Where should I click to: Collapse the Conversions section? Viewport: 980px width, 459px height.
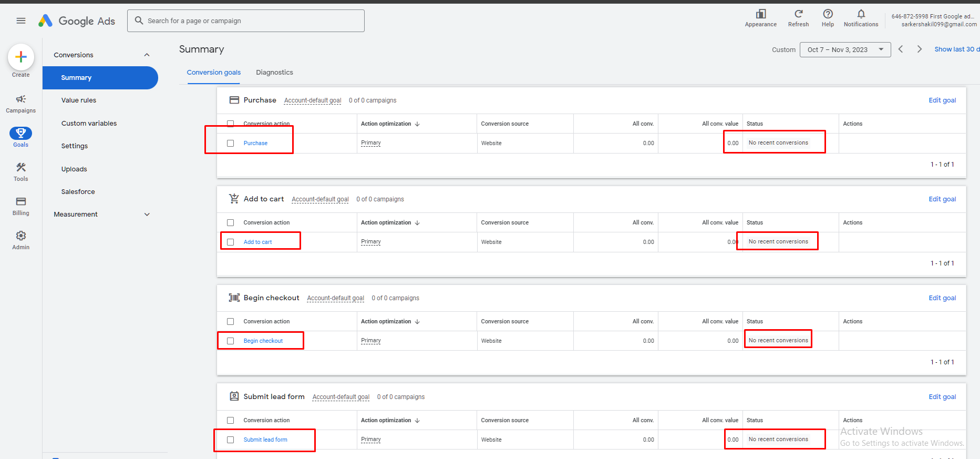[147, 55]
